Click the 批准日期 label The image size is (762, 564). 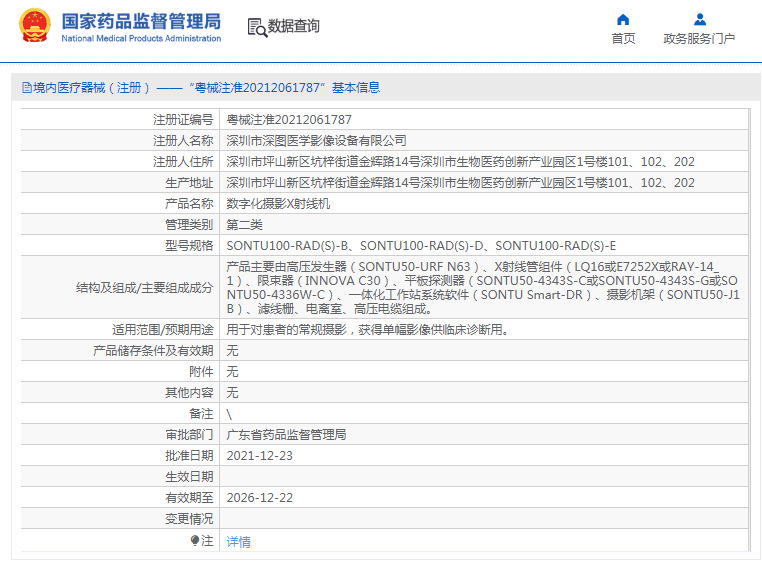pos(189,455)
